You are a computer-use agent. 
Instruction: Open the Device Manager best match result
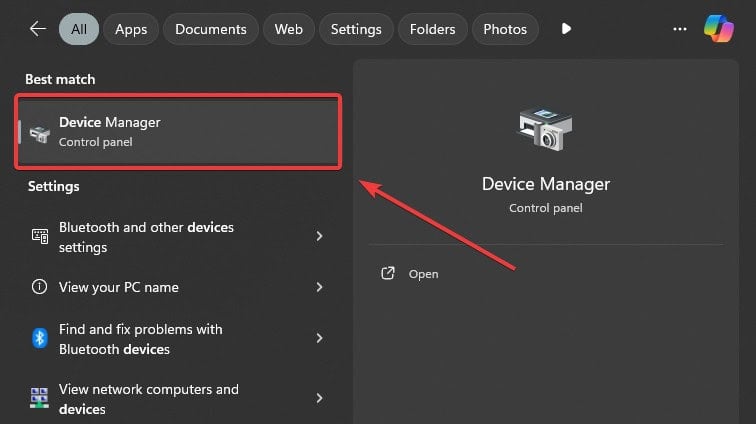178,132
